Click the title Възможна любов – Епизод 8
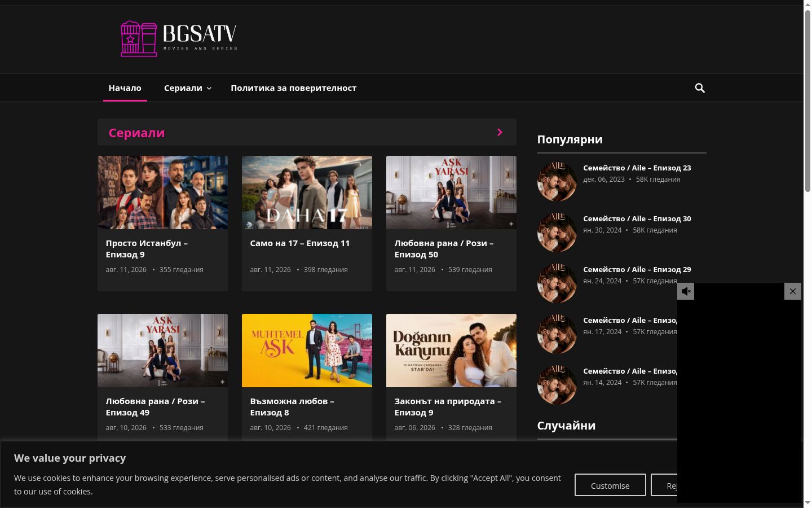 click(292, 407)
